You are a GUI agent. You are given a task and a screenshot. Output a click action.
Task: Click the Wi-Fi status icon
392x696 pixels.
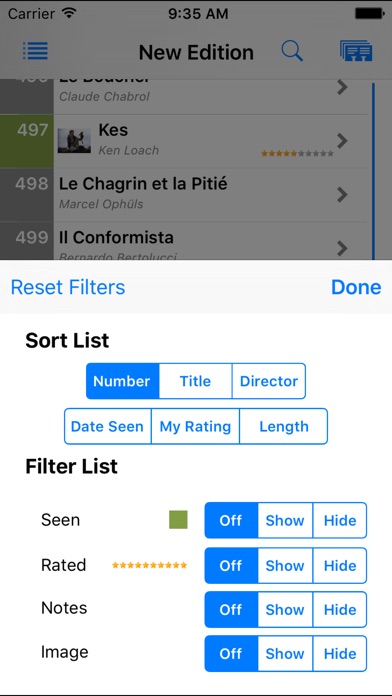point(69,13)
